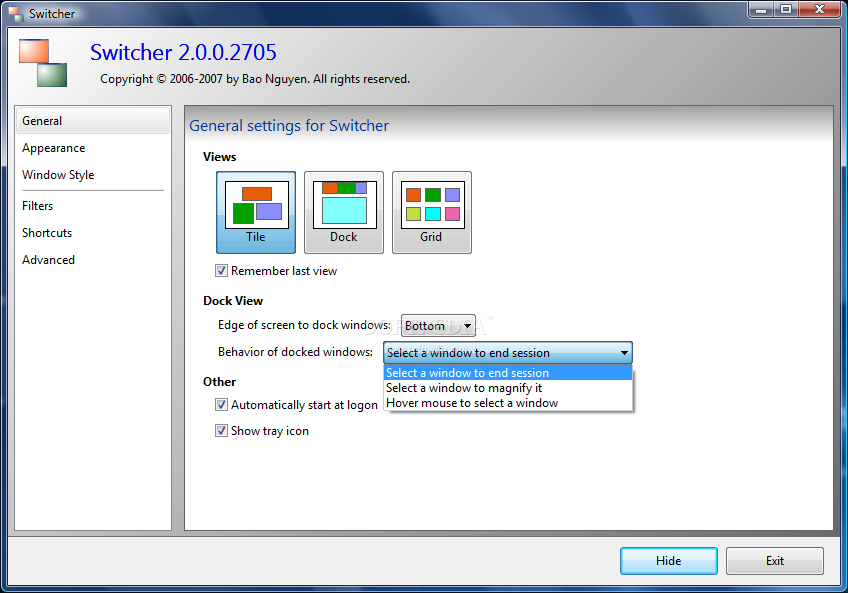Screen dimensions: 848x593
Task: Choose Select a window to magnify it
Action: point(508,388)
